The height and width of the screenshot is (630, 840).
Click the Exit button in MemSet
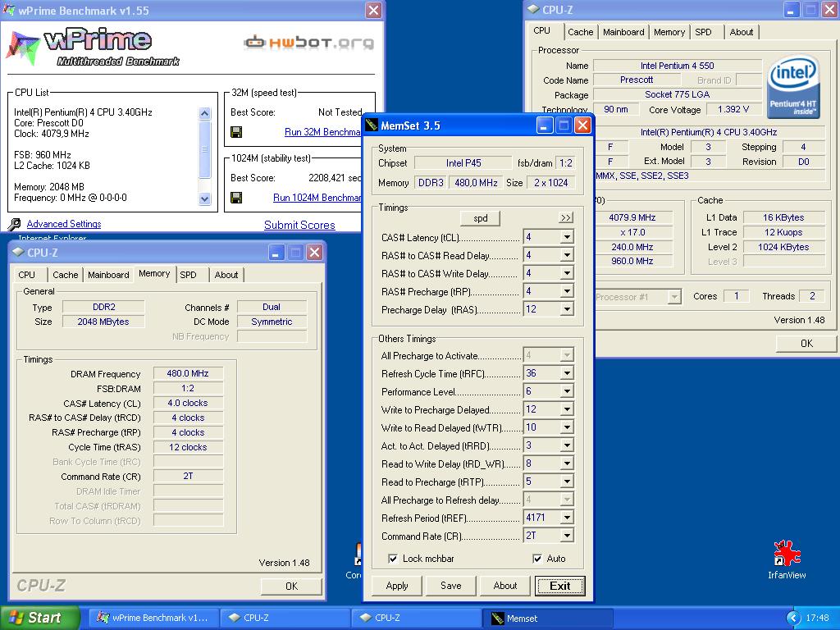(560, 586)
